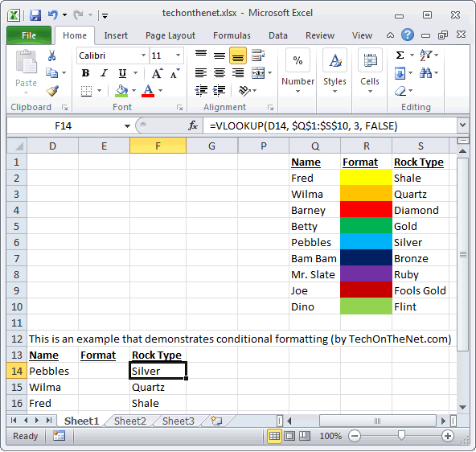Toggle Italic formatting

click(x=105, y=73)
